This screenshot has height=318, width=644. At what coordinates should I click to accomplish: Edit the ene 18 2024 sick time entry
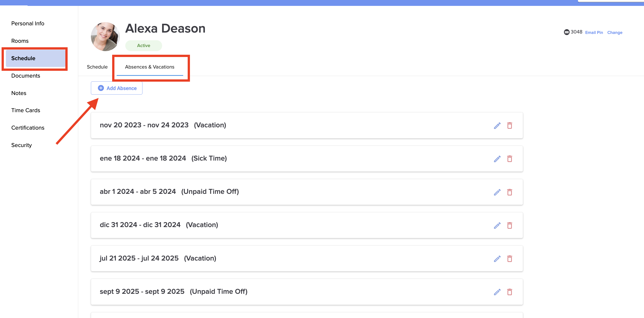pyautogui.click(x=497, y=159)
